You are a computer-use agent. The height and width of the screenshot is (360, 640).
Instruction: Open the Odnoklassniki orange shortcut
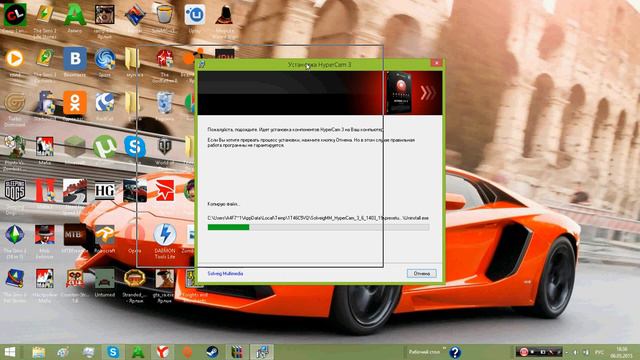[x=75, y=103]
